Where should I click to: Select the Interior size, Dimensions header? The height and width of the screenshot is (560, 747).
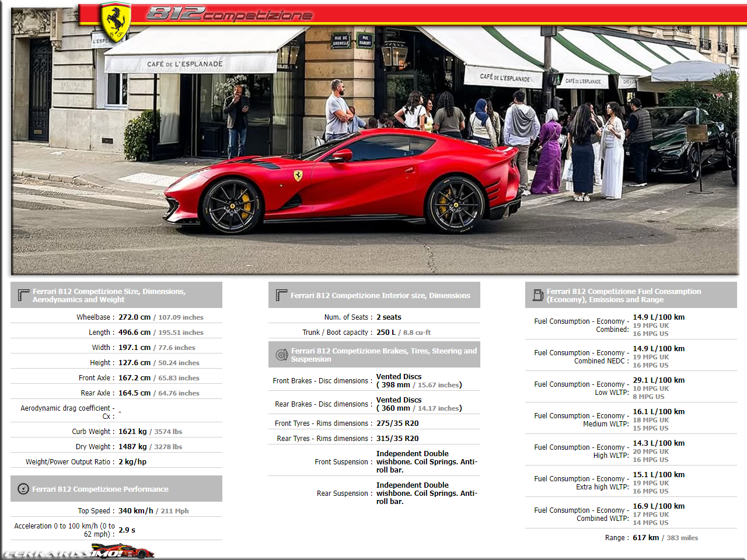tap(380, 296)
